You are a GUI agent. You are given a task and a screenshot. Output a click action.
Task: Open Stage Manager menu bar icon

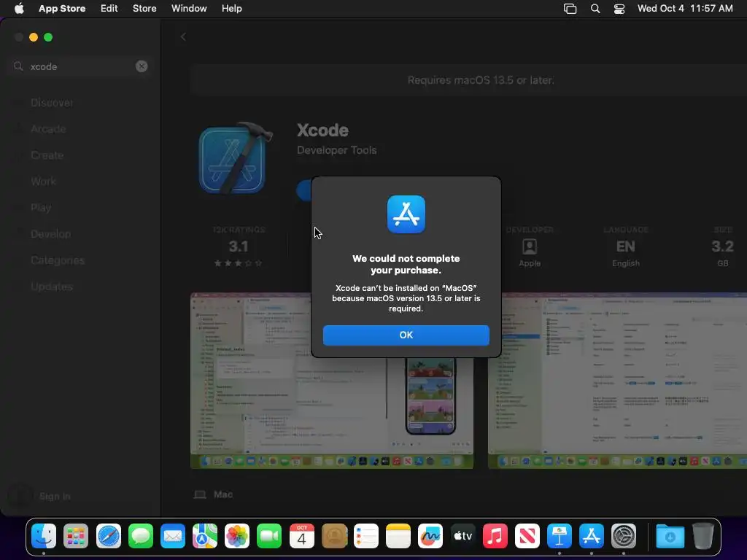tap(570, 9)
